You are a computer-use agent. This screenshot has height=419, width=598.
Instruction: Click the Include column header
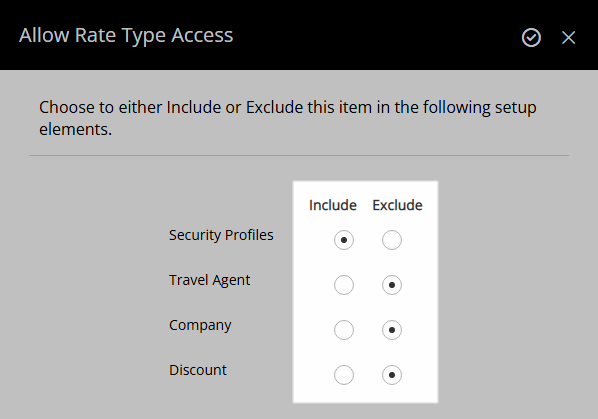[x=333, y=205]
